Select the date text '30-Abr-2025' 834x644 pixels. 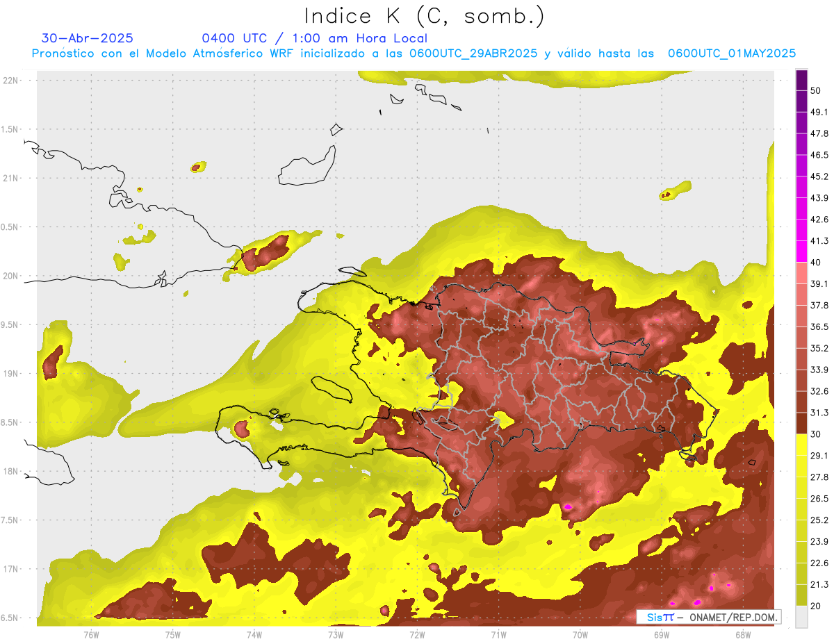pos(87,38)
